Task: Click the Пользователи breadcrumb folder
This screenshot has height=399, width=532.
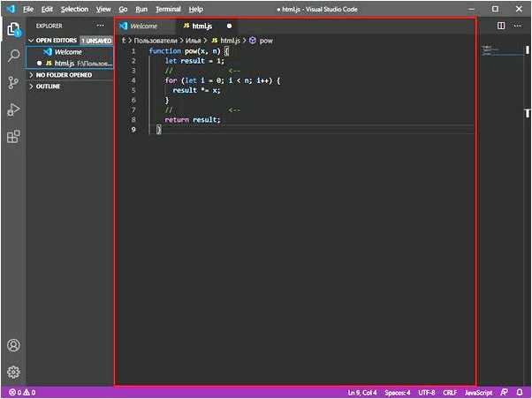Action: pos(156,41)
